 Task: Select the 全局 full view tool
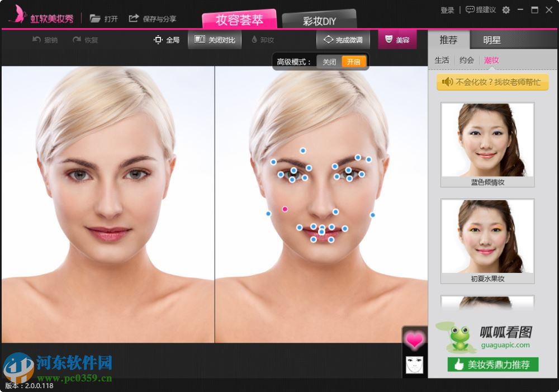pos(167,40)
